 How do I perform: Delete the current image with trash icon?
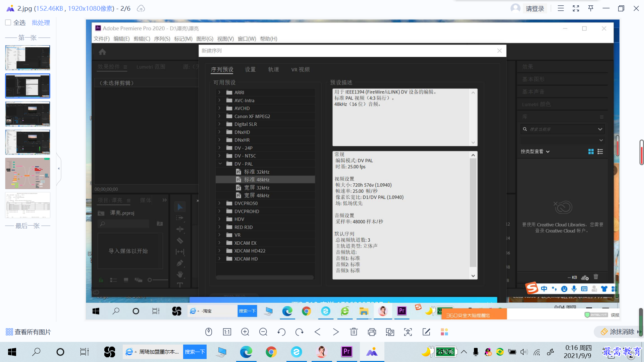coord(354,332)
